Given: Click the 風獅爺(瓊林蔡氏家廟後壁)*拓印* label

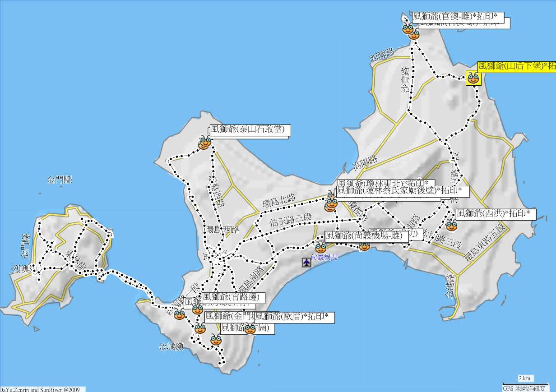Looking at the screenshot, I should [x=403, y=191].
